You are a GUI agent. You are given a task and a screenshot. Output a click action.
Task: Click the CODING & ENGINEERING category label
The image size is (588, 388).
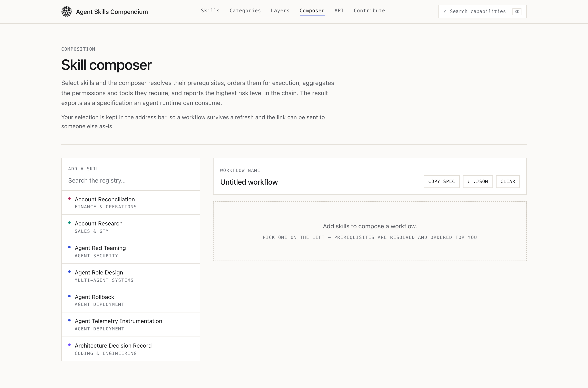(106, 353)
